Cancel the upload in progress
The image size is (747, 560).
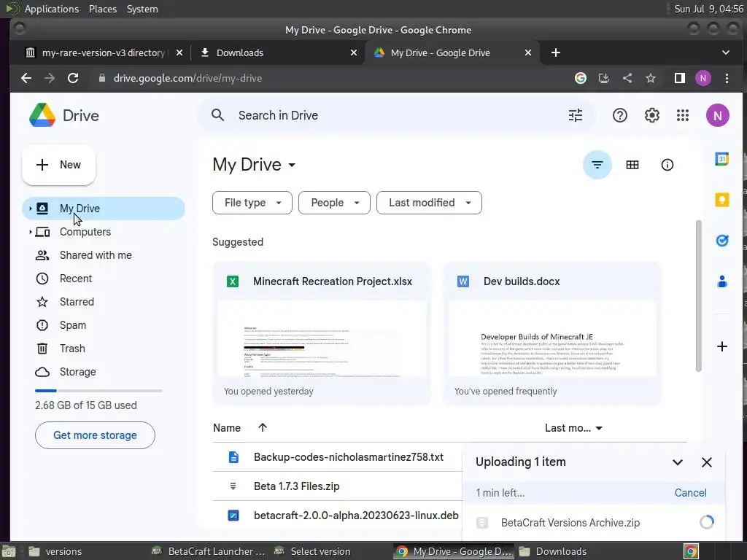click(x=690, y=493)
